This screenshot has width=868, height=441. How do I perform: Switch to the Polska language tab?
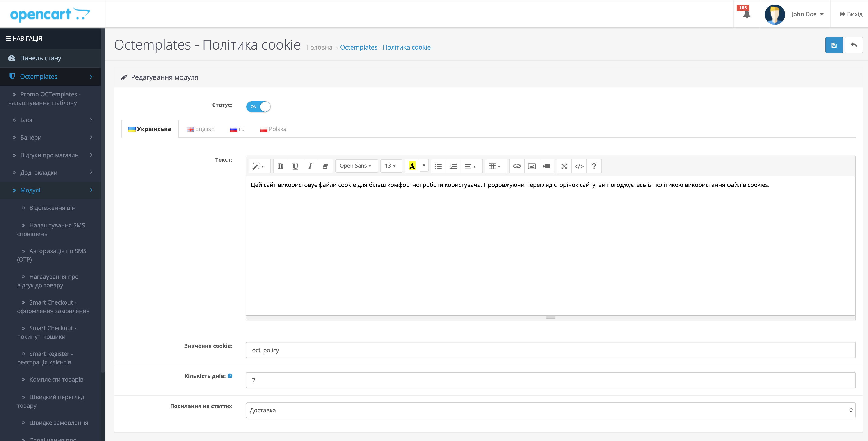(273, 129)
